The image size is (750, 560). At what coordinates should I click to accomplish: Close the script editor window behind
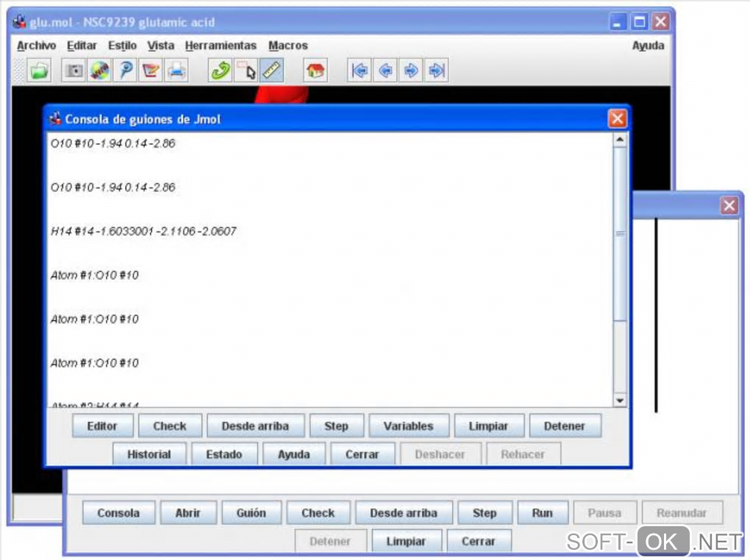pyautogui.click(x=729, y=206)
